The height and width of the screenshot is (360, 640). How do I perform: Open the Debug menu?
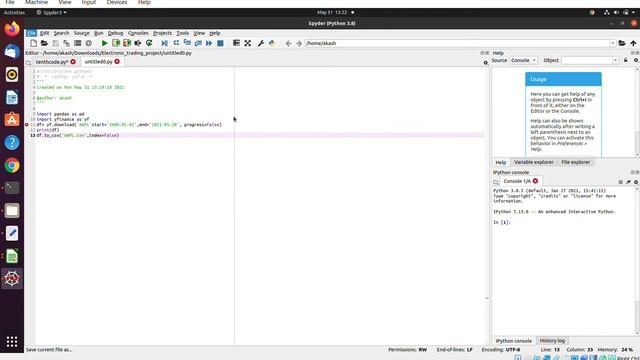coord(115,33)
